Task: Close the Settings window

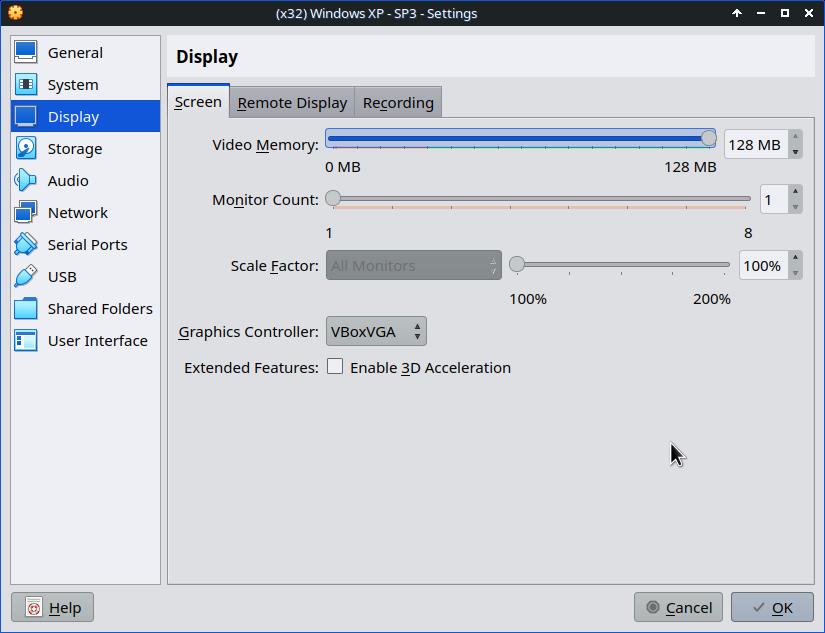Action: [x=809, y=13]
